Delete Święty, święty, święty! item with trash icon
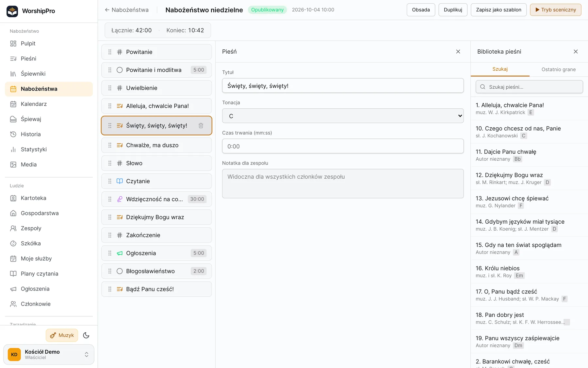 click(x=201, y=126)
